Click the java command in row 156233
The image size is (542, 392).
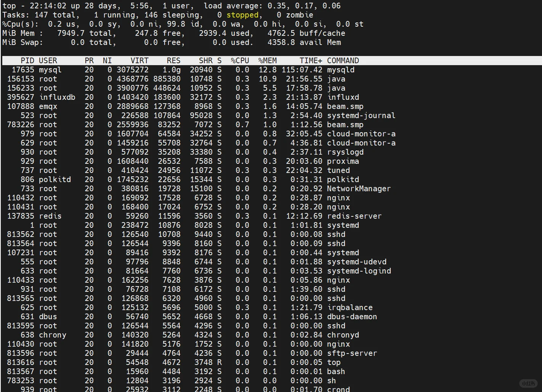[x=336, y=88]
